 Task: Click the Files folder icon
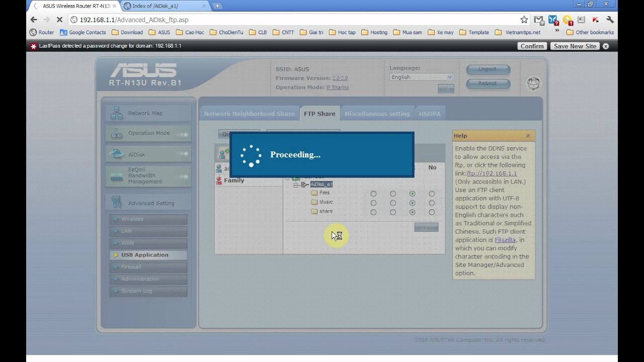[x=314, y=193]
